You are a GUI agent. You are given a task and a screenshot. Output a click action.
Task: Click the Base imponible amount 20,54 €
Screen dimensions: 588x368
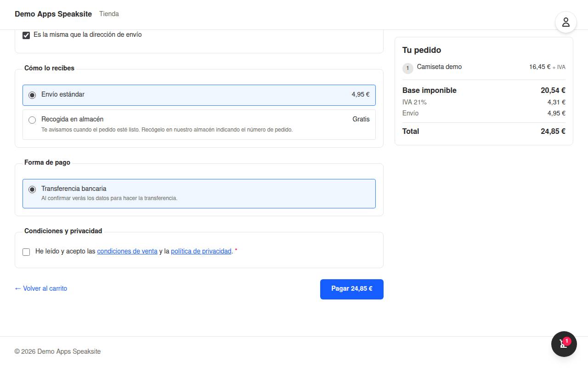pyautogui.click(x=553, y=90)
